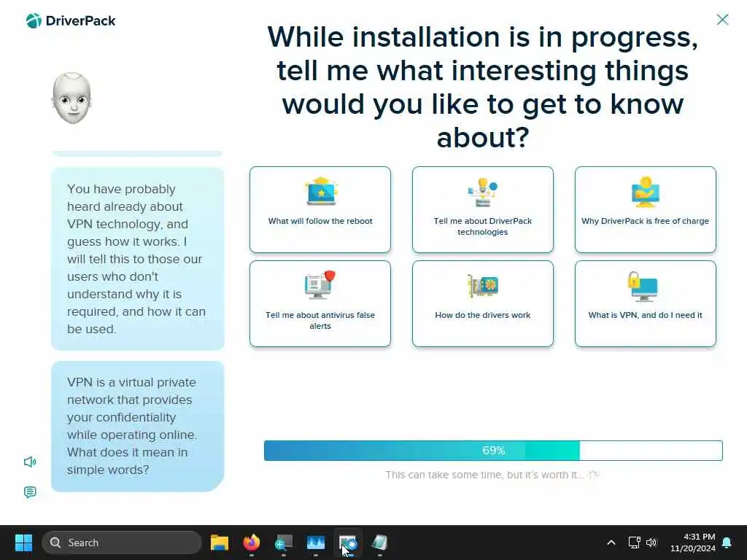Open network status tray icon
This screenshot has height=560, width=747.
coord(634,542)
